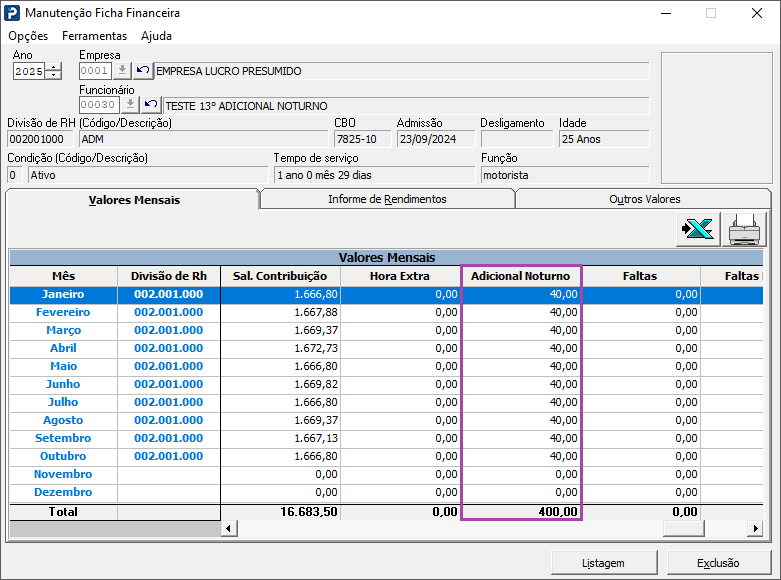
Task: Click the Adicional Noturno column header
Action: [521, 276]
